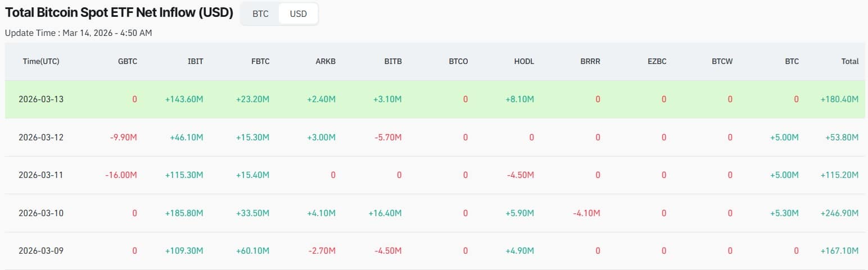Select the Total column header
Image resolution: width=868 pixels, height=270 pixels.
coord(849,61)
